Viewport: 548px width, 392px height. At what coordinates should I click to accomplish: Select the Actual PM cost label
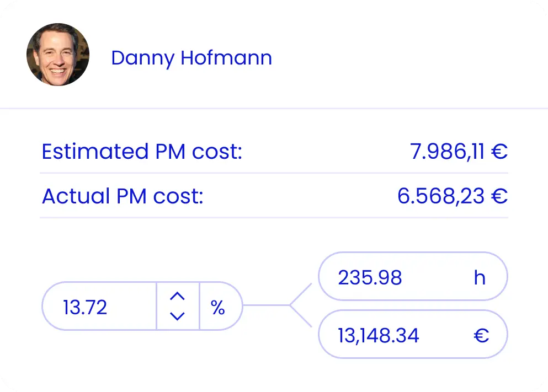point(123,196)
